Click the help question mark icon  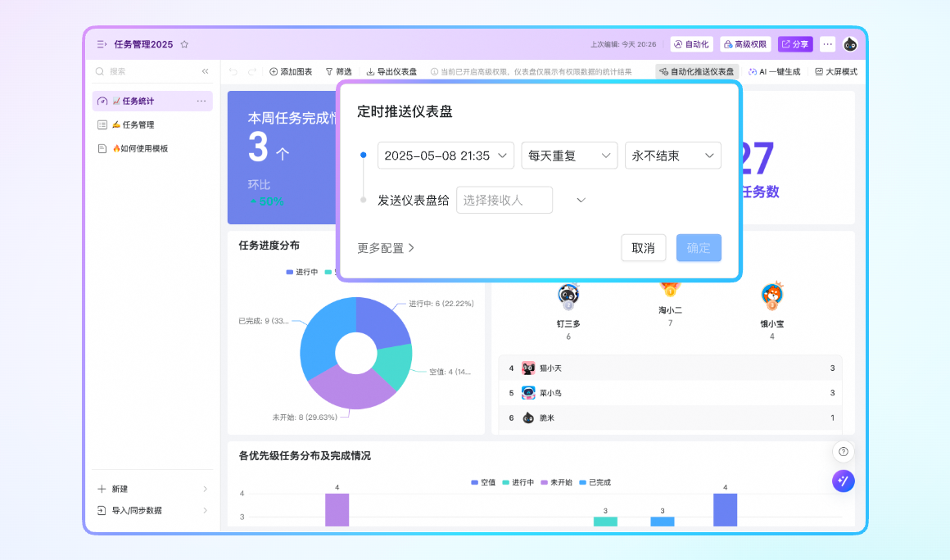[843, 452]
